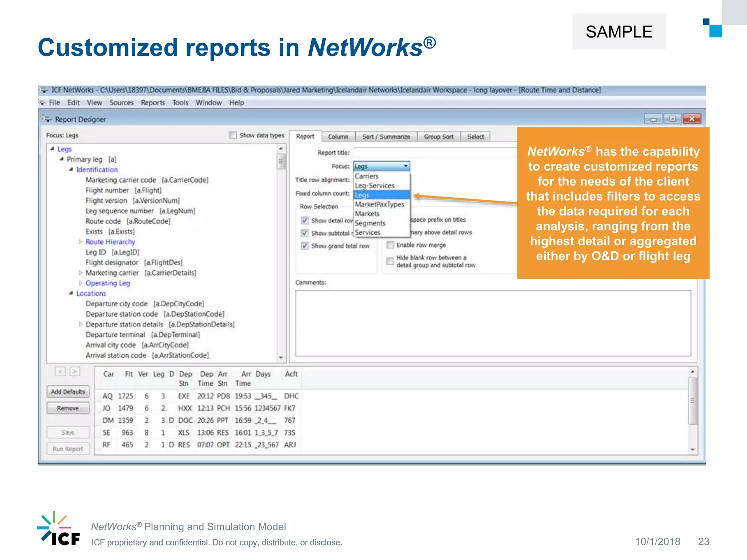
Task: Switch to the Select tab
Action: [x=476, y=137]
